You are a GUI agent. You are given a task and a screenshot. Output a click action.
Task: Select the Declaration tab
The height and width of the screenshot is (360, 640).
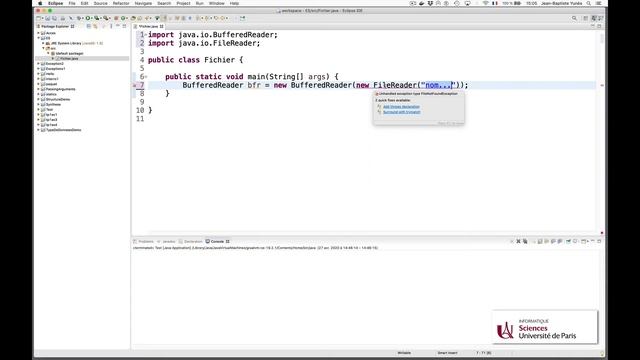click(191, 242)
